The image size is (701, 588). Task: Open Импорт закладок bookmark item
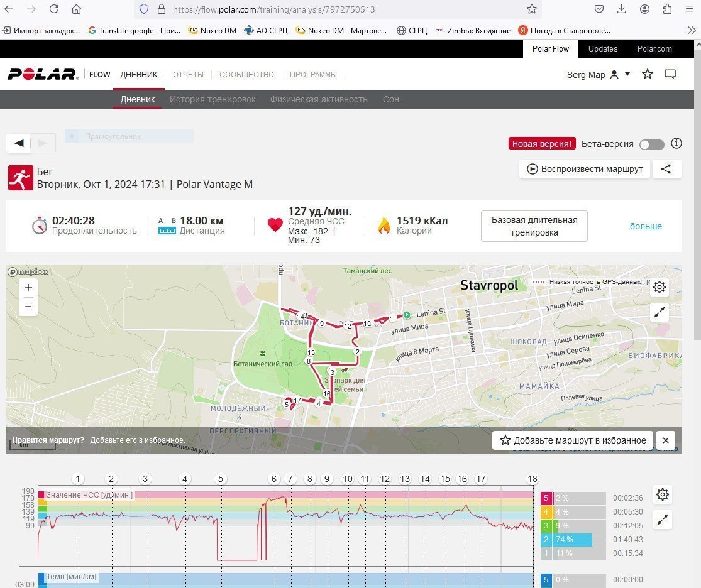tap(41, 30)
